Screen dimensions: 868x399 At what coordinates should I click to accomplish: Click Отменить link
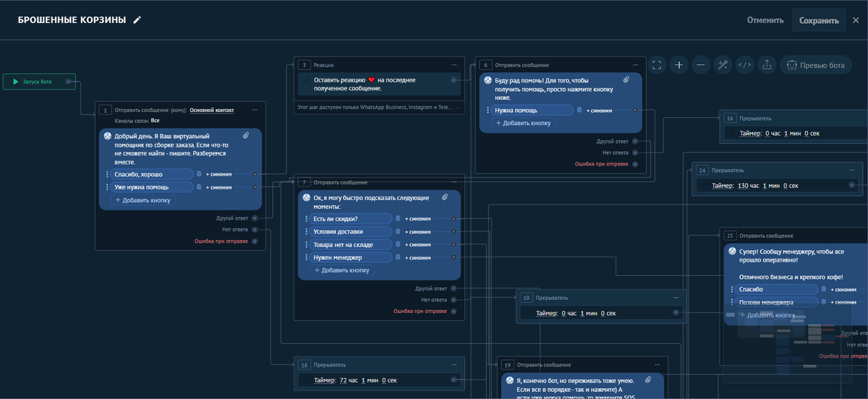click(x=765, y=20)
